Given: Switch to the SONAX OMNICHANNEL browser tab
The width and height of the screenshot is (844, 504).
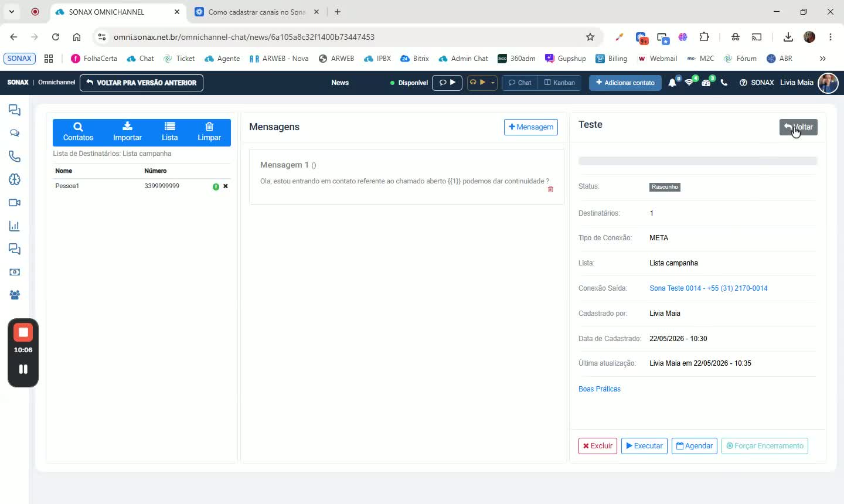Looking at the screenshot, I should click(x=117, y=12).
